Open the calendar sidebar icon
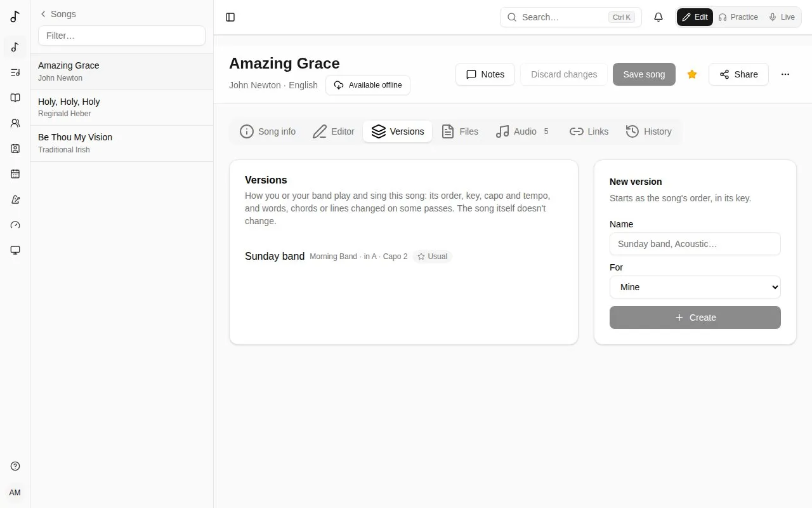Image resolution: width=812 pixels, height=508 pixels. coord(15,174)
